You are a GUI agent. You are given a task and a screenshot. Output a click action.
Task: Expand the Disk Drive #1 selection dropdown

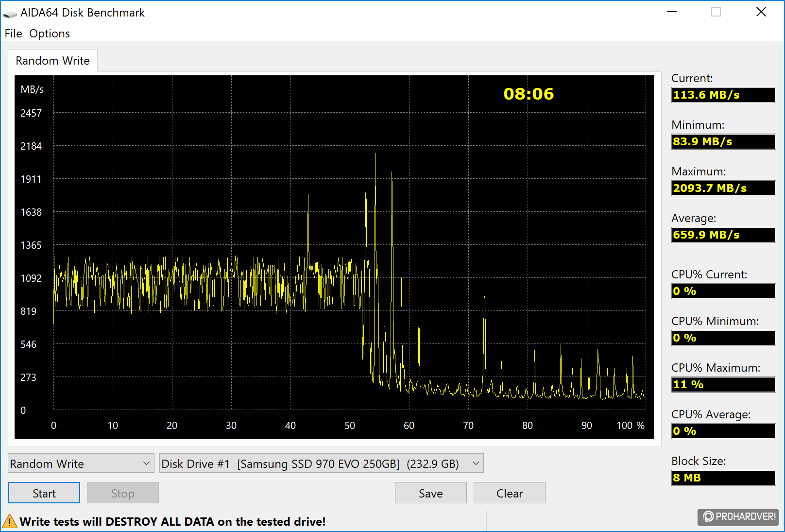tap(321, 463)
